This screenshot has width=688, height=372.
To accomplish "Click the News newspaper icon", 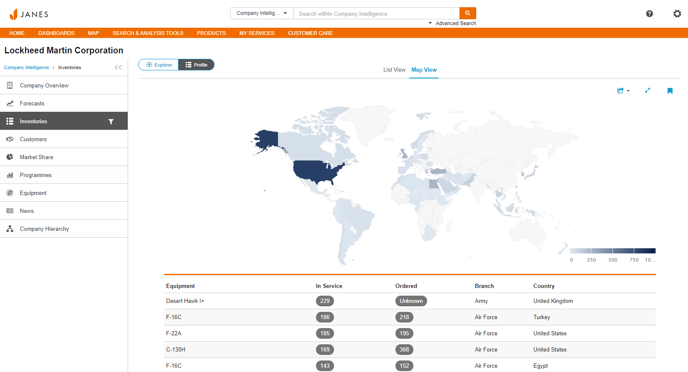I will tap(10, 211).
